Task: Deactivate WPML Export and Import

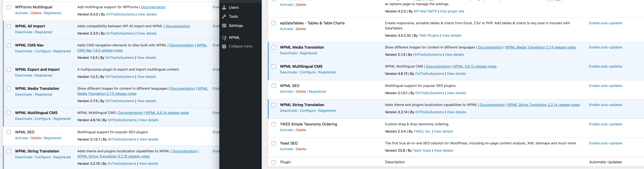Action: pos(23,75)
